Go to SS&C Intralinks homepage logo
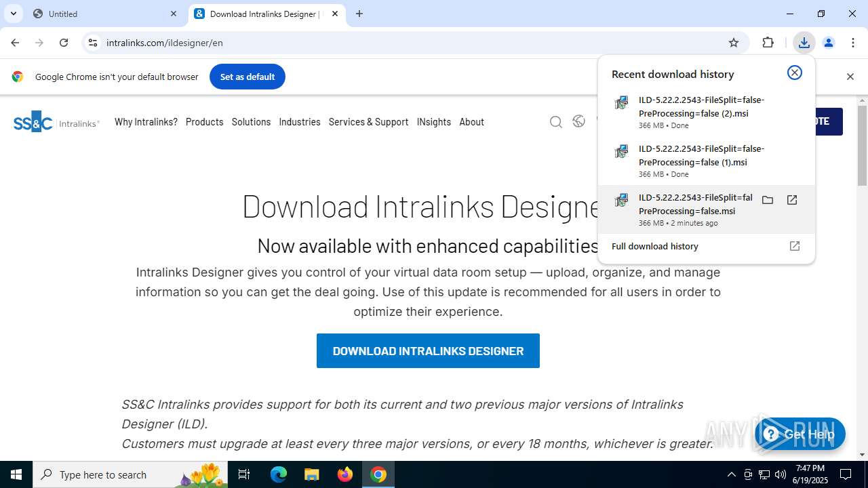 click(56, 122)
